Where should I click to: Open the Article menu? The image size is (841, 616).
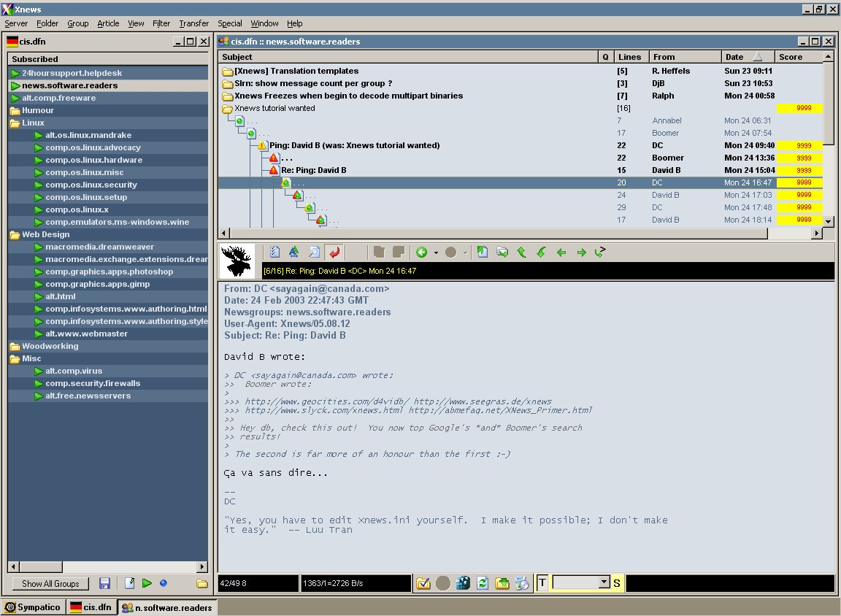pyautogui.click(x=108, y=23)
